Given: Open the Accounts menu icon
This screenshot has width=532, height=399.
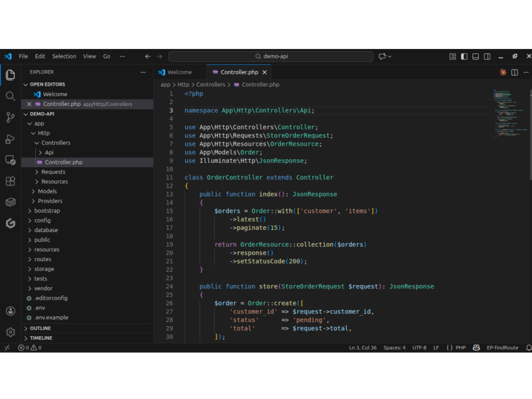Looking at the screenshot, I should click(x=10, y=311).
